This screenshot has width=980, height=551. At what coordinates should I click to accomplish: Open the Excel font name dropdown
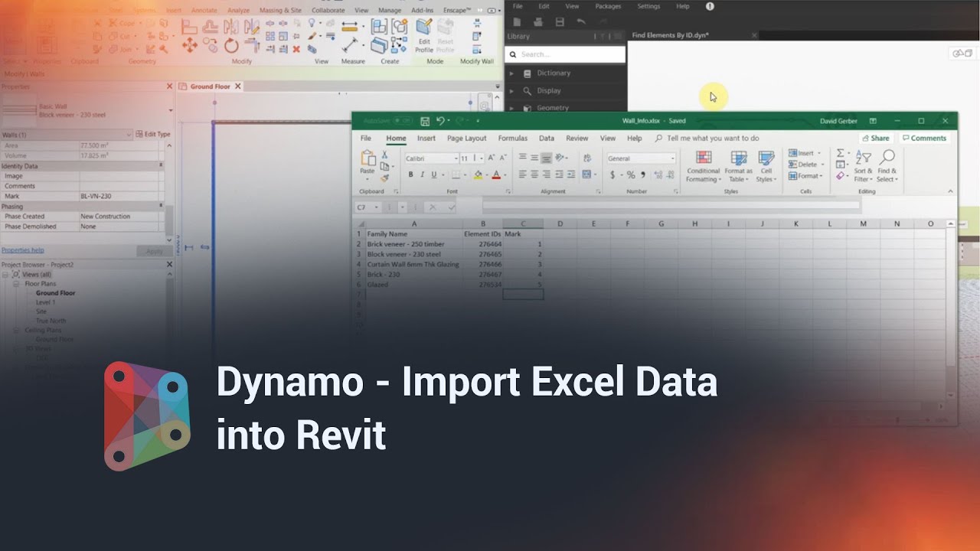tap(456, 158)
